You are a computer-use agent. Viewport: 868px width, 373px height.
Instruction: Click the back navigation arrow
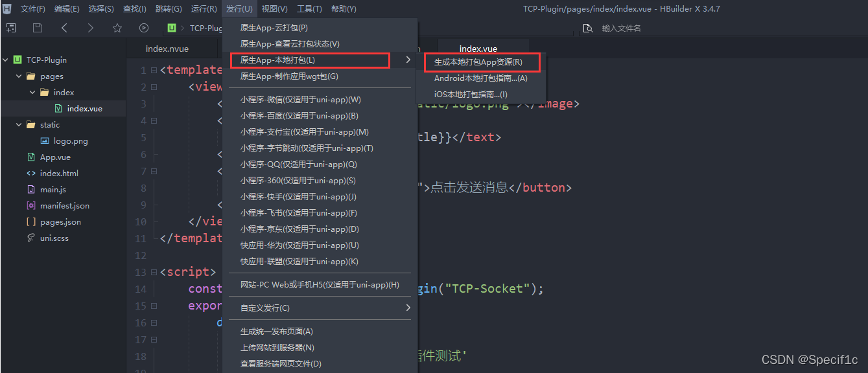(x=63, y=27)
